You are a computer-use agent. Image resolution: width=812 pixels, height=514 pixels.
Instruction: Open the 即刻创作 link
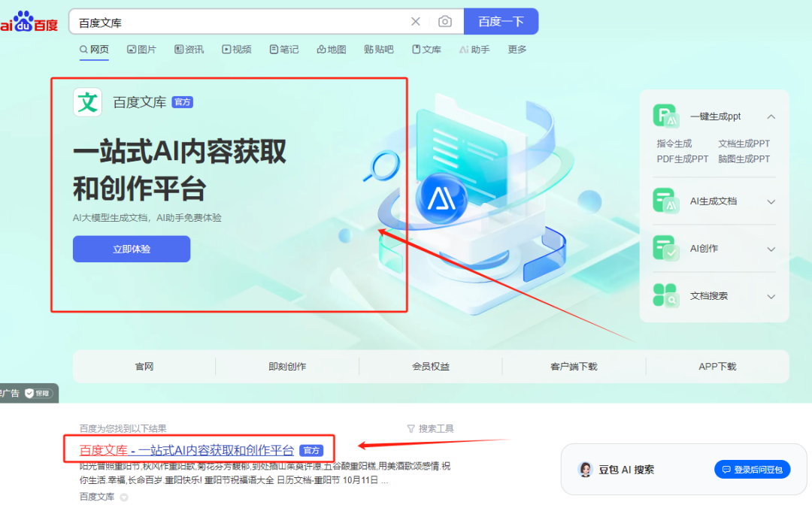pyautogui.click(x=287, y=367)
